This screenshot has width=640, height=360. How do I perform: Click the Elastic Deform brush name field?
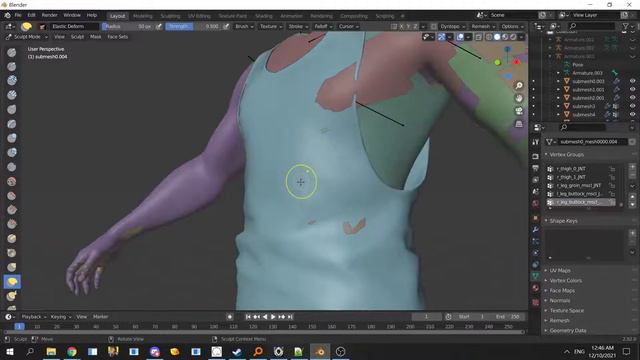(74, 27)
